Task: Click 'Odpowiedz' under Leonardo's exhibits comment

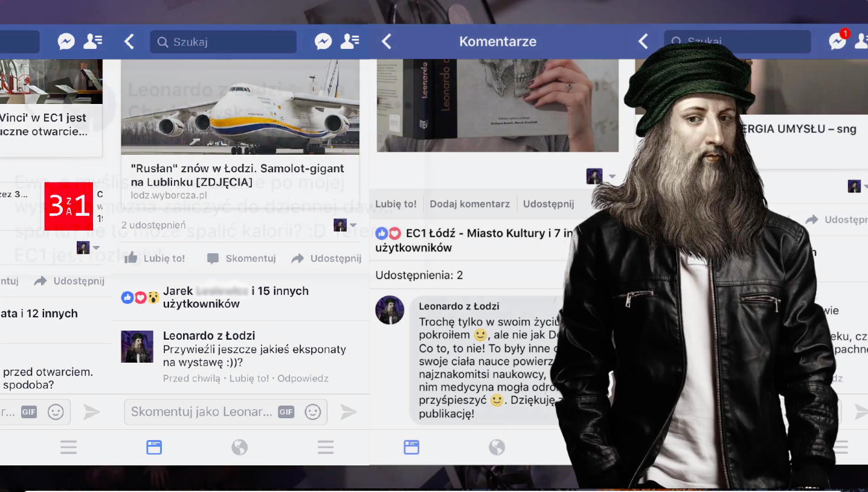Action: tap(303, 378)
